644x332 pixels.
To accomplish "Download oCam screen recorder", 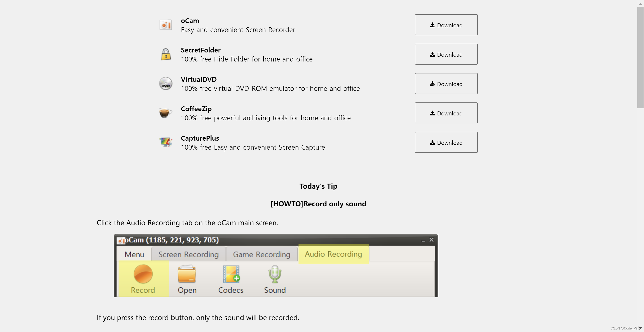I will (x=446, y=25).
